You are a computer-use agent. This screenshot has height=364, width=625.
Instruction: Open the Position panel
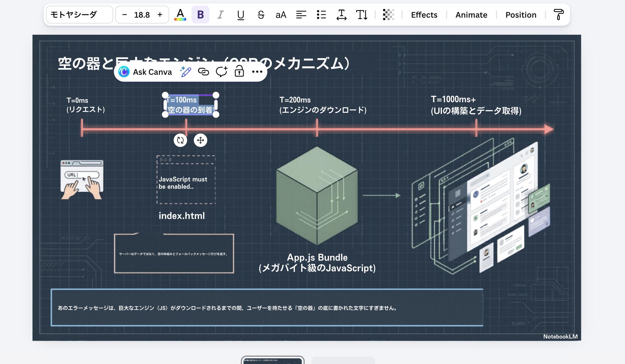(x=521, y=15)
